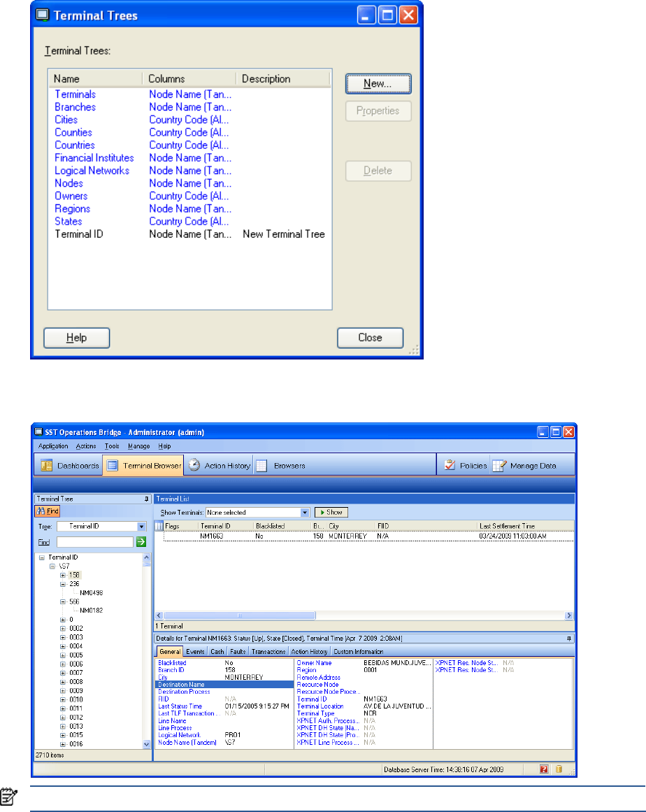The height and width of the screenshot is (812, 646).
Task: Select NM0182 in the terminal tree
Action: coord(91,611)
